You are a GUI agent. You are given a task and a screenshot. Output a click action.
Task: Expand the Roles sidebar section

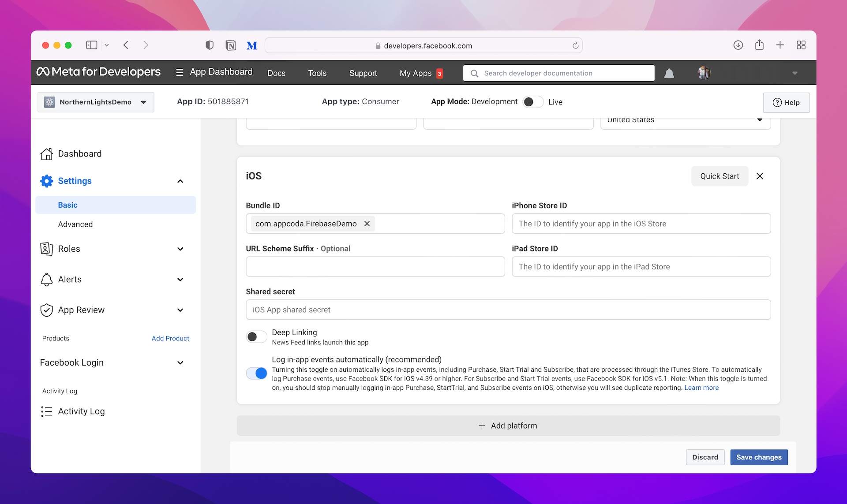(180, 249)
